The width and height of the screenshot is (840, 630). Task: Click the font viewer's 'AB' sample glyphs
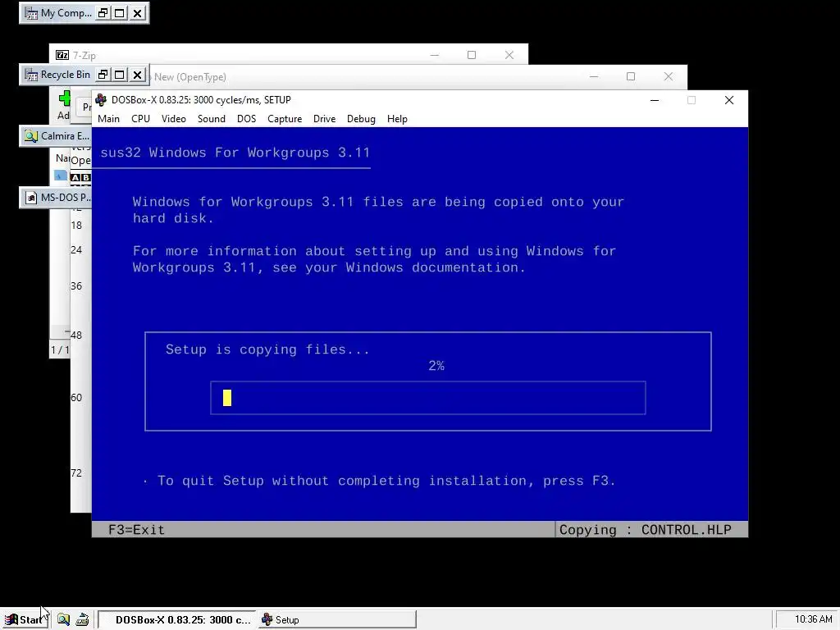(x=80, y=177)
